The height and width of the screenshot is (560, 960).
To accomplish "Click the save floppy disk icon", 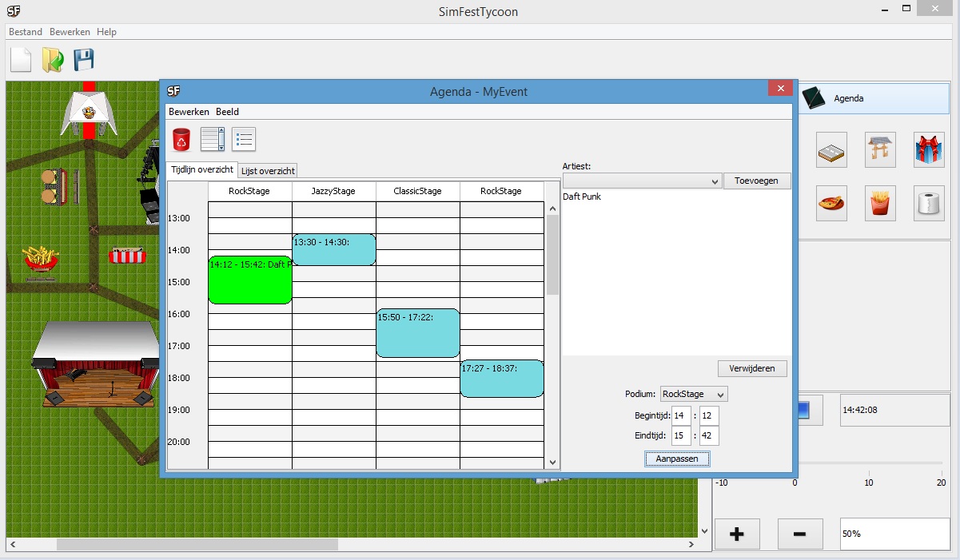I will pyautogui.click(x=84, y=61).
